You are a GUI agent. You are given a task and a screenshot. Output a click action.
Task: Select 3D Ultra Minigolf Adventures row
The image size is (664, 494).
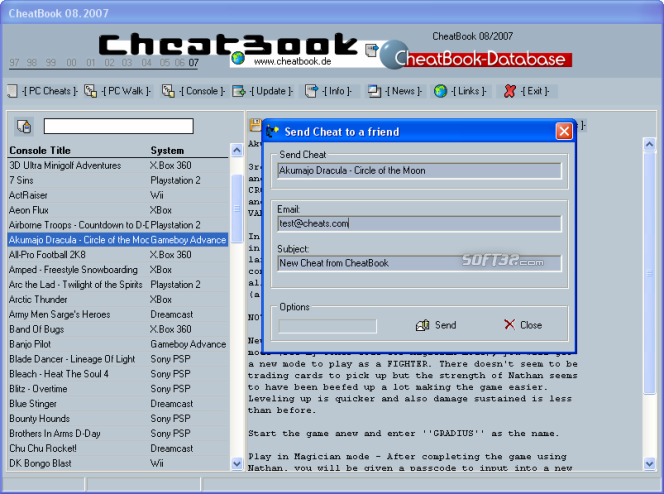click(118, 166)
